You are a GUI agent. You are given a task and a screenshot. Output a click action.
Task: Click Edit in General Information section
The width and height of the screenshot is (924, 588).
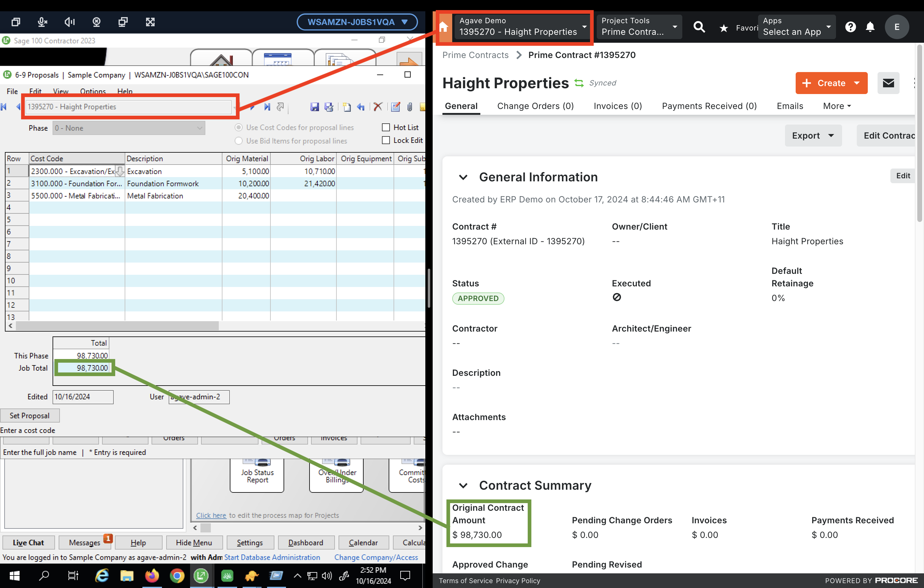point(903,176)
